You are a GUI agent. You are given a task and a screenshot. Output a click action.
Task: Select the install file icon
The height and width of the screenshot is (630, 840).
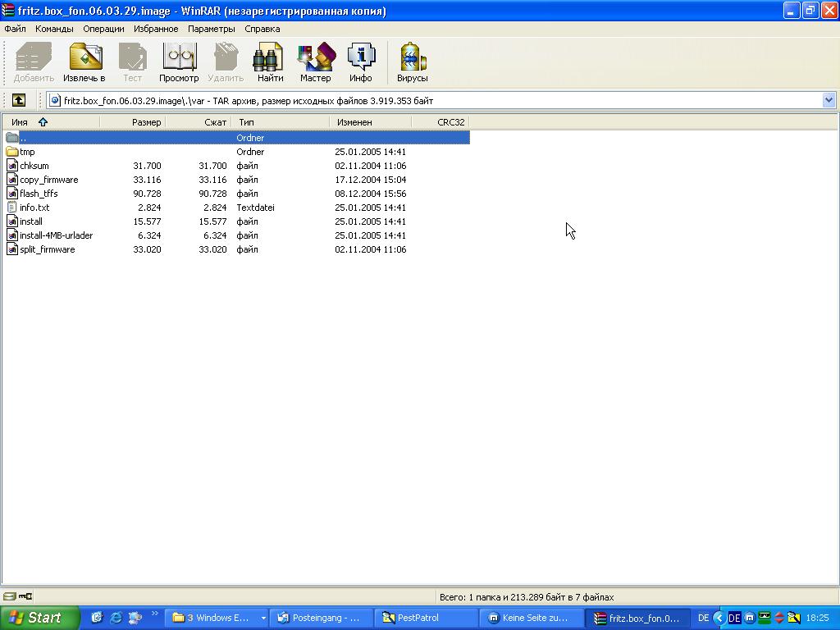(12, 221)
